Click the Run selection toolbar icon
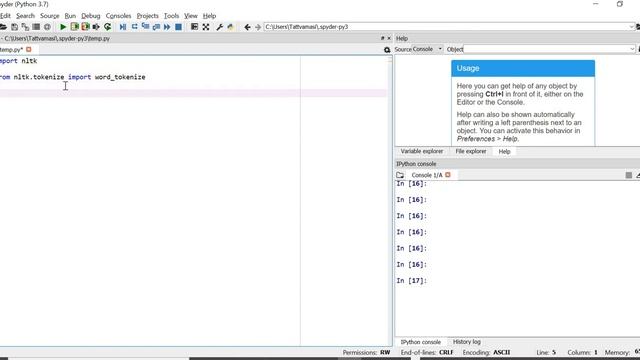The height and width of the screenshot is (360, 640). tap(96, 27)
